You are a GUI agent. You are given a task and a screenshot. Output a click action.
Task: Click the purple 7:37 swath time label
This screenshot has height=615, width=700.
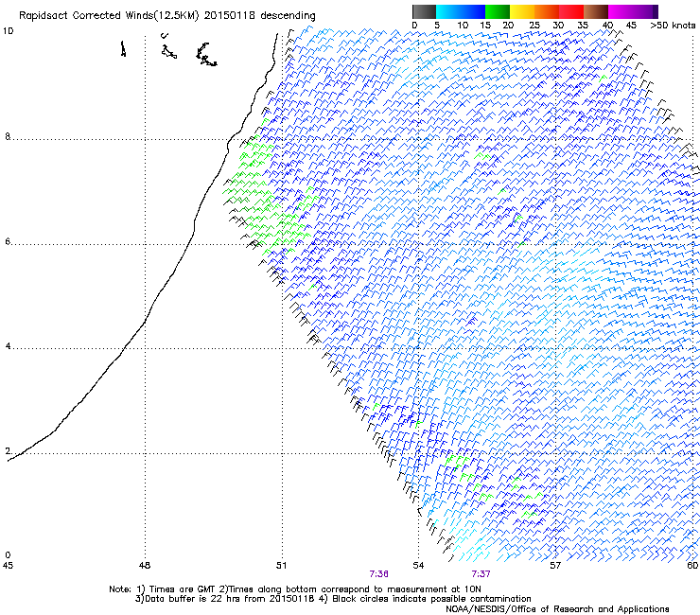click(x=481, y=574)
